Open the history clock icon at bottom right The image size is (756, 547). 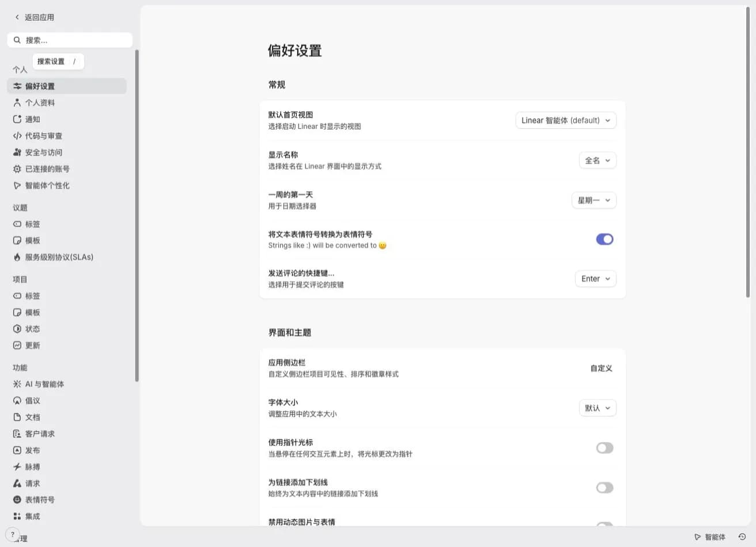click(742, 537)
